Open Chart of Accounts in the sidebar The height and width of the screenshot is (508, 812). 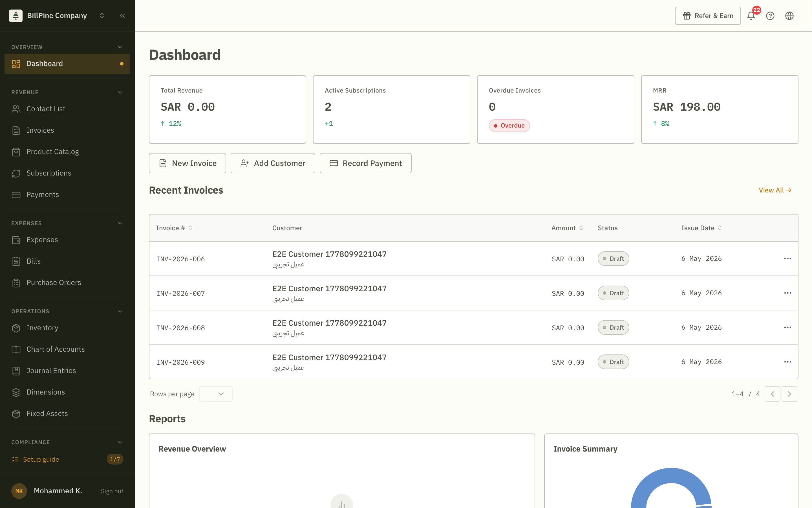[67, 349]
